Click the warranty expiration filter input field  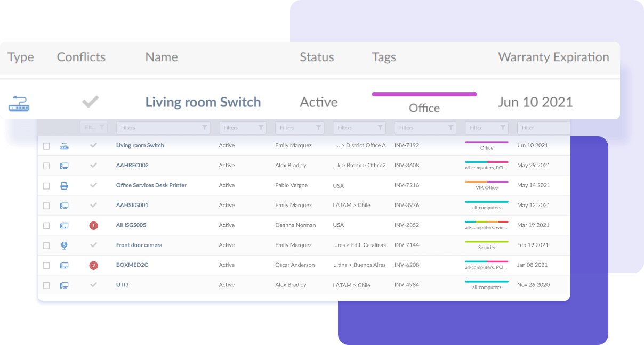click(x=544, y=128)
